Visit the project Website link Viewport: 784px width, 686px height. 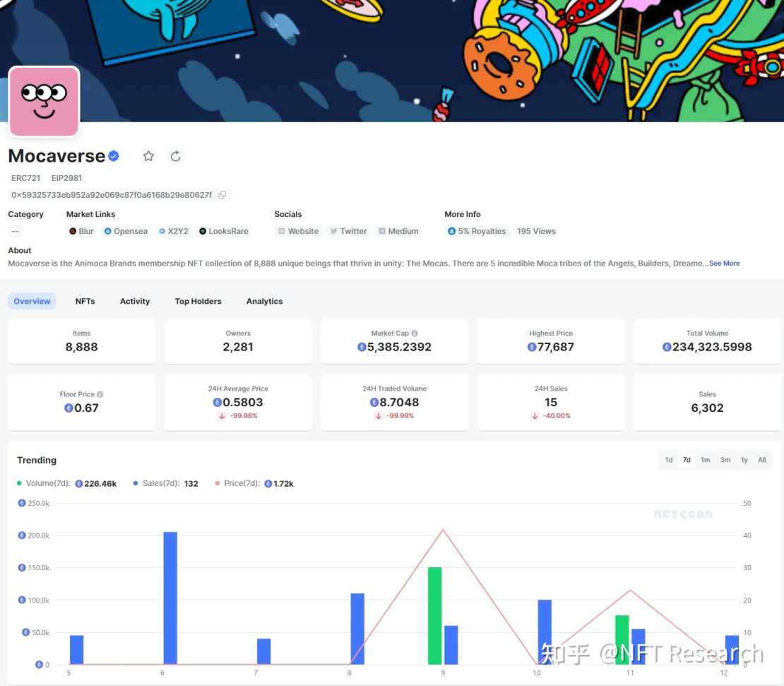click(x=299, y=231)
